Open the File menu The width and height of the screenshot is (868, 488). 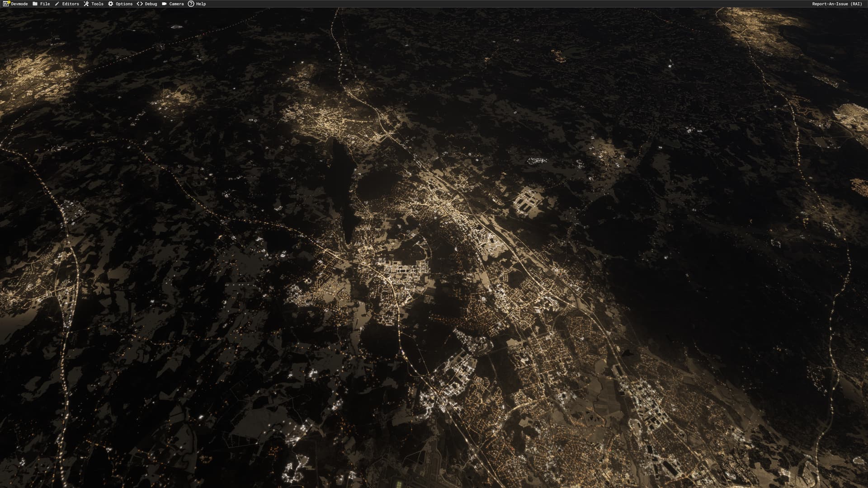click(x=45, y=4)
